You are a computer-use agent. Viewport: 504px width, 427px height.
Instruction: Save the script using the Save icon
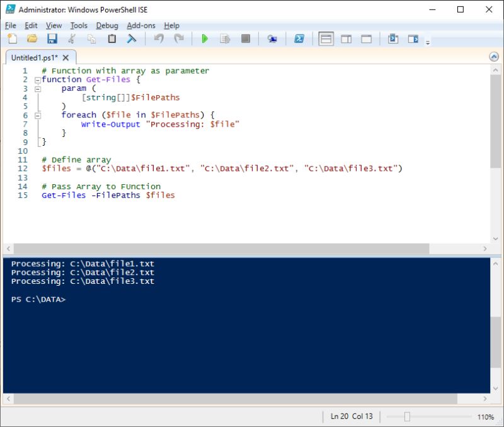click(x=53, y=39)
